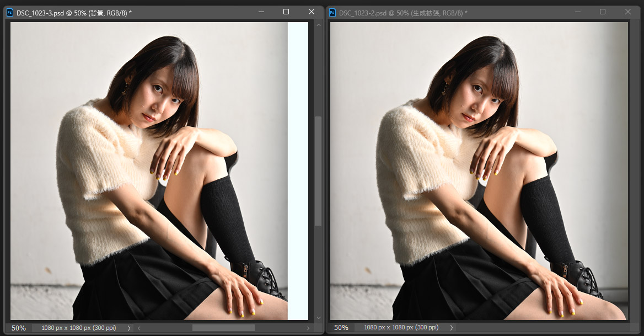
Task: Click the horizontal scrollbar right arrow in left window
Action: 308,328
